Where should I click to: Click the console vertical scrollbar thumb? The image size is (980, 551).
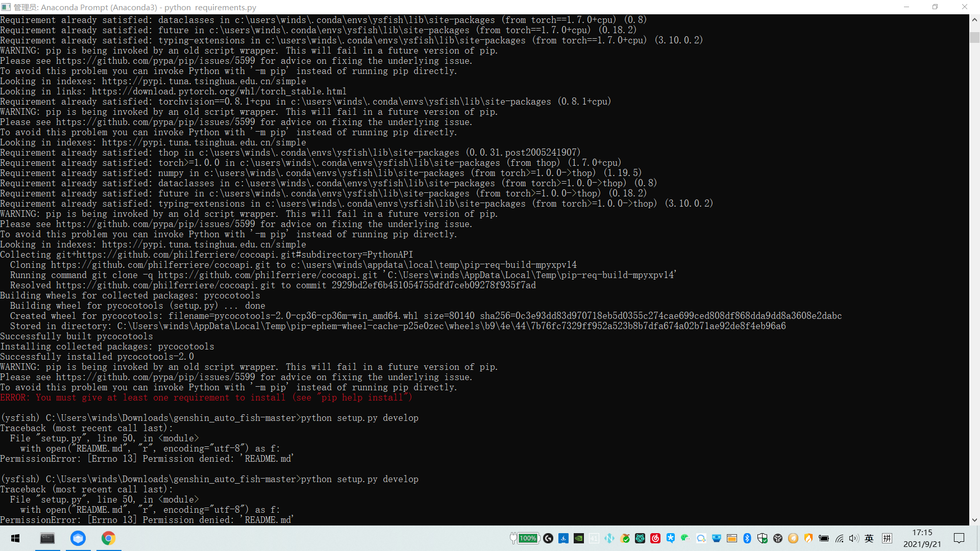pyautogui.click(x=974, y=38)
